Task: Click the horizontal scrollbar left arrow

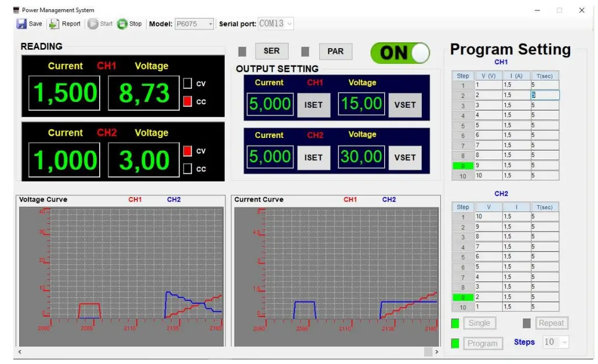Action: [20, 352]
